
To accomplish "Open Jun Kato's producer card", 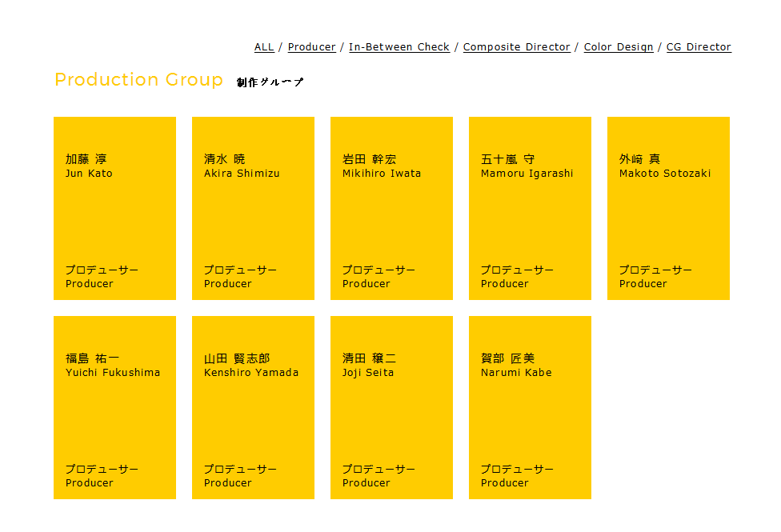I will tap(114, 208).
